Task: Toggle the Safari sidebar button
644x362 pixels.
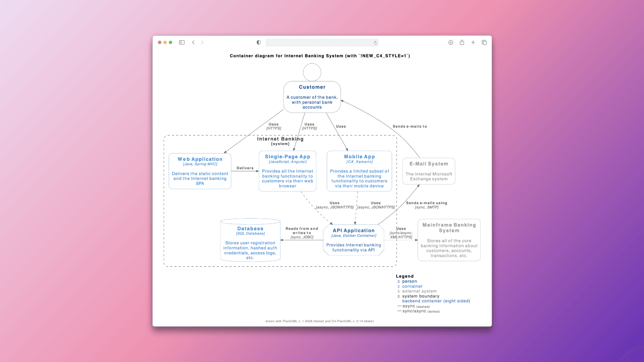Action: click(x=182, y=43)
